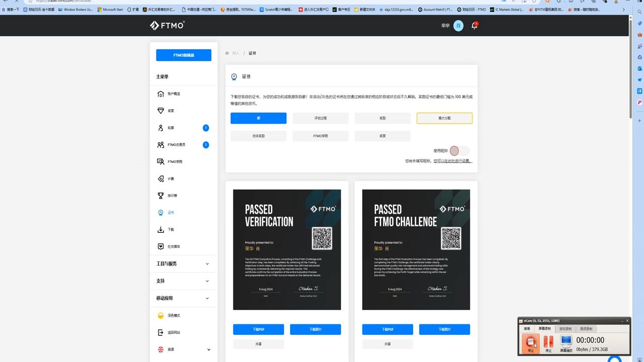Click the people icon beside FTMO交易员
This screenshot has width=644, height=362.
click(160, 145)
